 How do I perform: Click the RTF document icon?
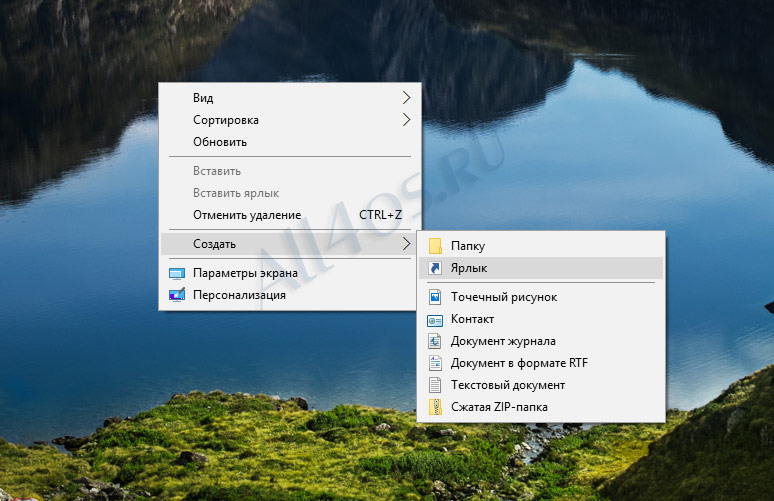pos(435,363)
